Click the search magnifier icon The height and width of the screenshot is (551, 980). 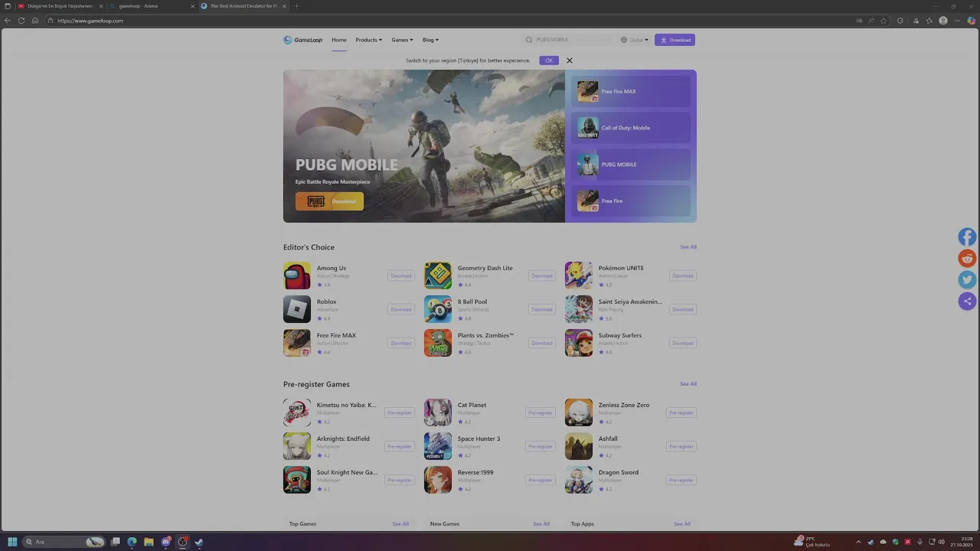(528, 40)
